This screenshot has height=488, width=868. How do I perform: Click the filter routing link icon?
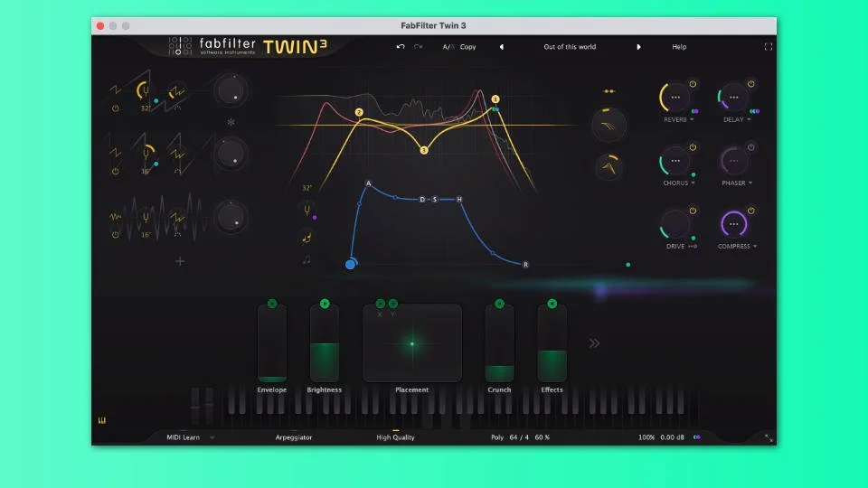click(609, 91)
